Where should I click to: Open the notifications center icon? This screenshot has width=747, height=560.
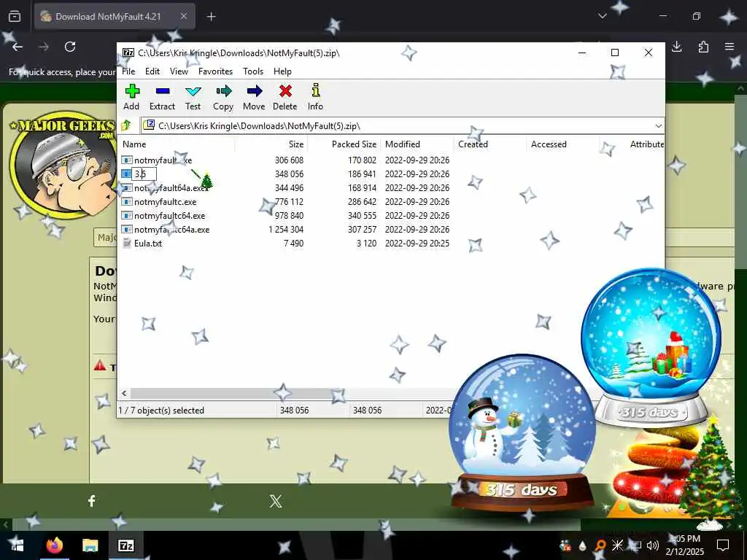pyautogui.click(x=723, y=545)
